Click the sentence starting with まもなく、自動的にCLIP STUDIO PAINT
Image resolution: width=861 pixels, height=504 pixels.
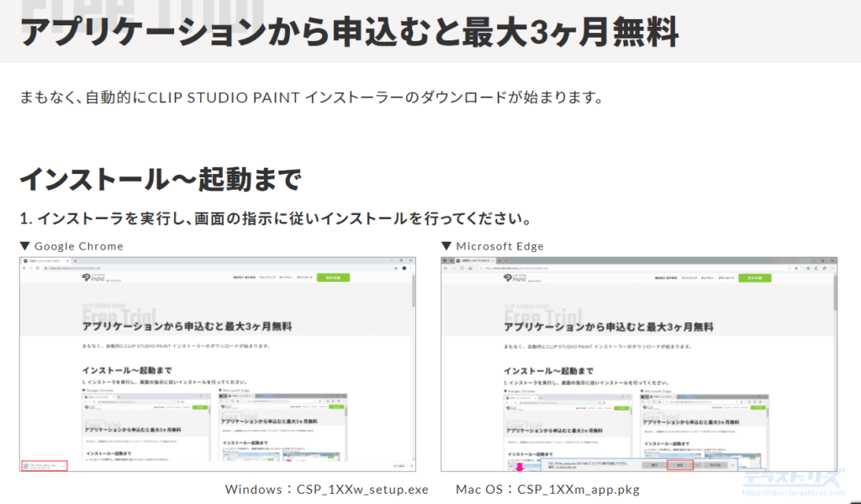[312, 97]
